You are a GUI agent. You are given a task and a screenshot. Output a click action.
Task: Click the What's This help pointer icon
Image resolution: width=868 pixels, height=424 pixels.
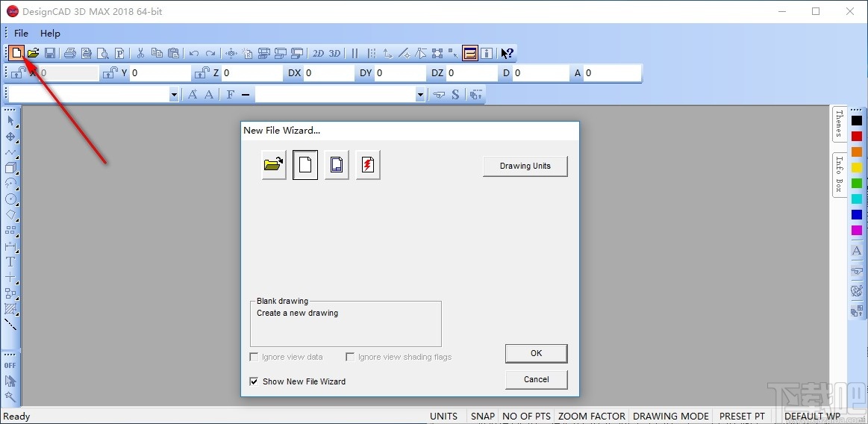(507, 53)
